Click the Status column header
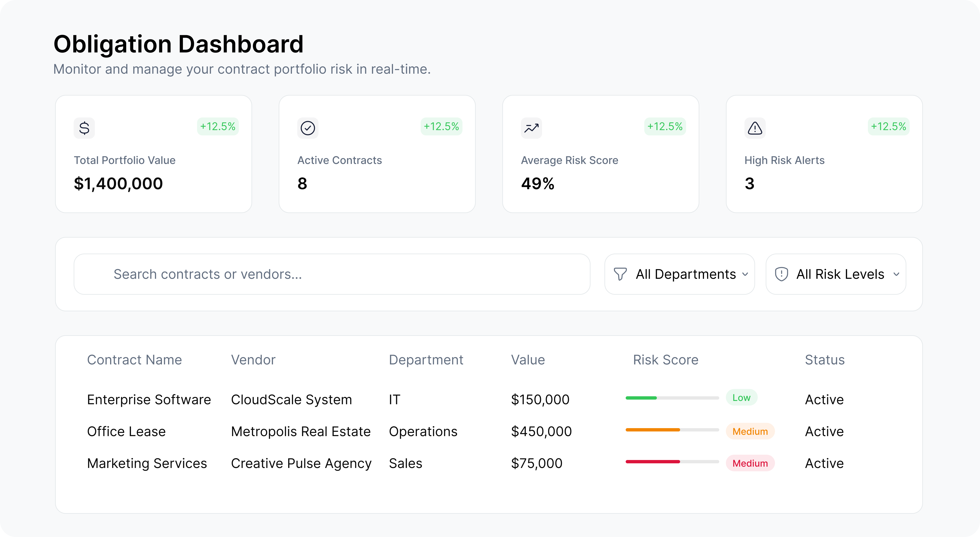The height and width of the screenshot is (537, 980). [824, 360]
